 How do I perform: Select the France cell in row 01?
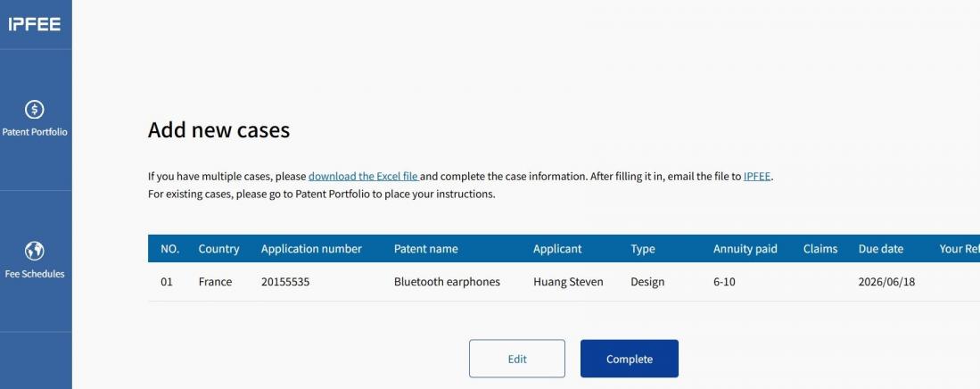tap(215, 282)
